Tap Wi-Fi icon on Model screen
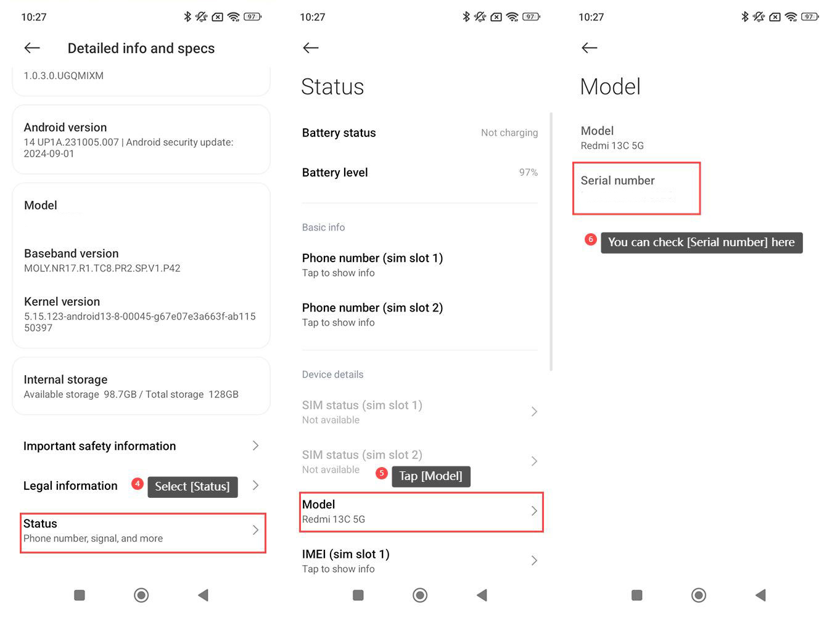The height and width of the screenshot is (617, 840). click(791, 17)
